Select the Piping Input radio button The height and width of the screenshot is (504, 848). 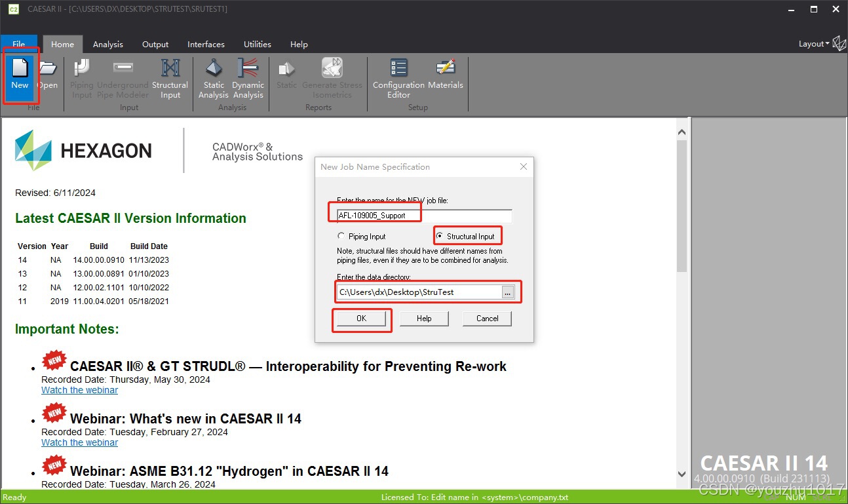[x=361, y=236]
